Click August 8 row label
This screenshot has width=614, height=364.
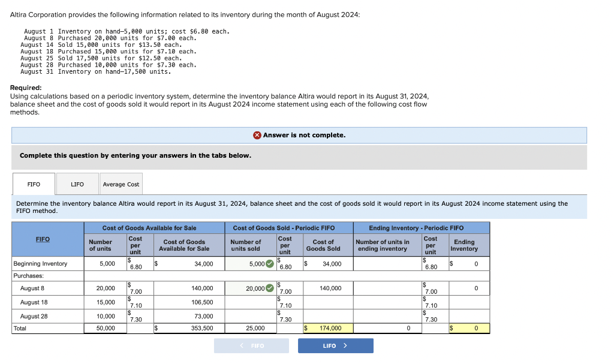pos(32,288)
